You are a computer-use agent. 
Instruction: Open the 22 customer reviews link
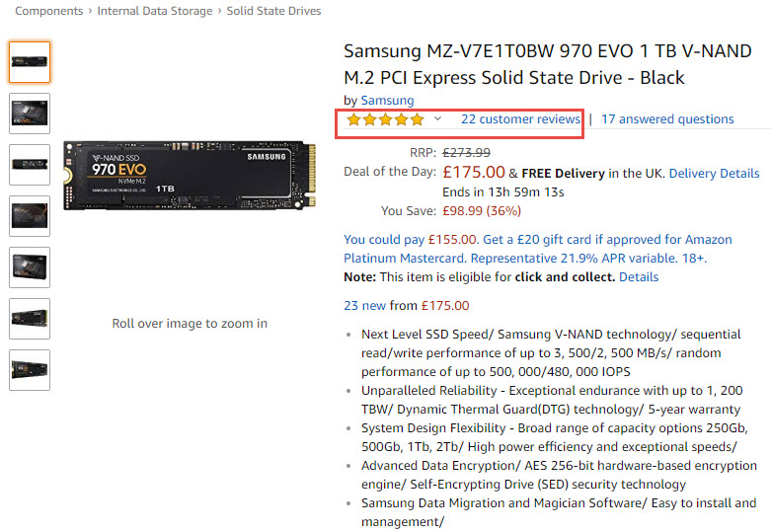pyautogui.click(x=520, y=119)
